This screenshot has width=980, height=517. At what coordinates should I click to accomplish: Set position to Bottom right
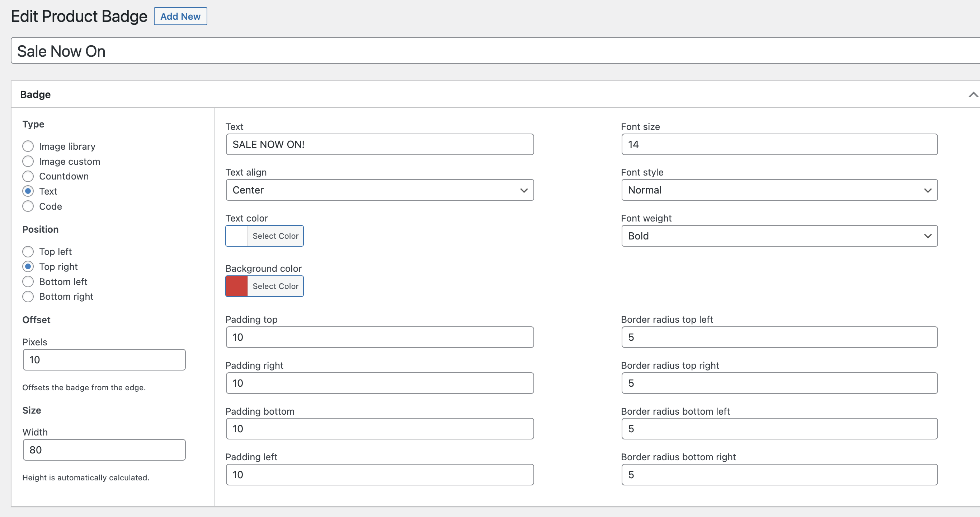pos(28,297)
